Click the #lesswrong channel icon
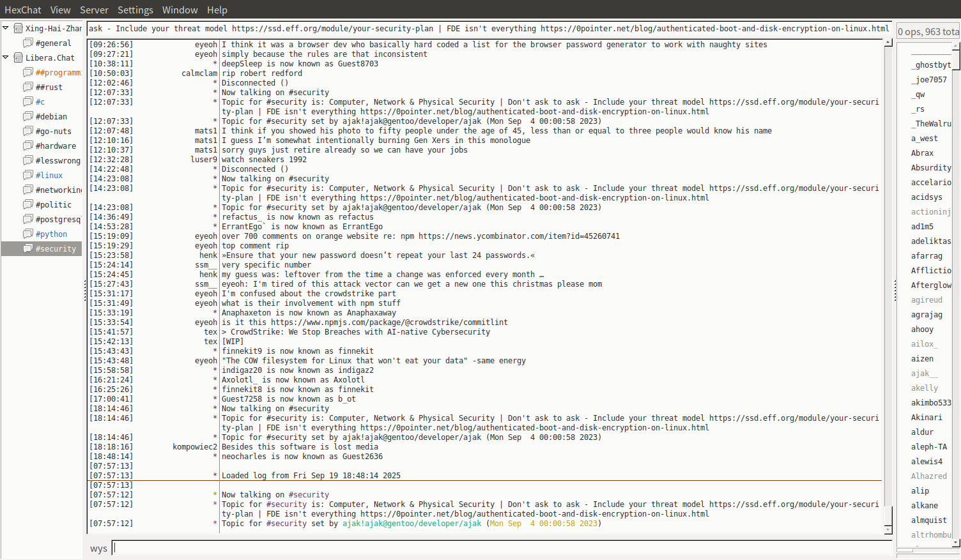Viewport: 961px width, 560px height. tap(28, 160)
